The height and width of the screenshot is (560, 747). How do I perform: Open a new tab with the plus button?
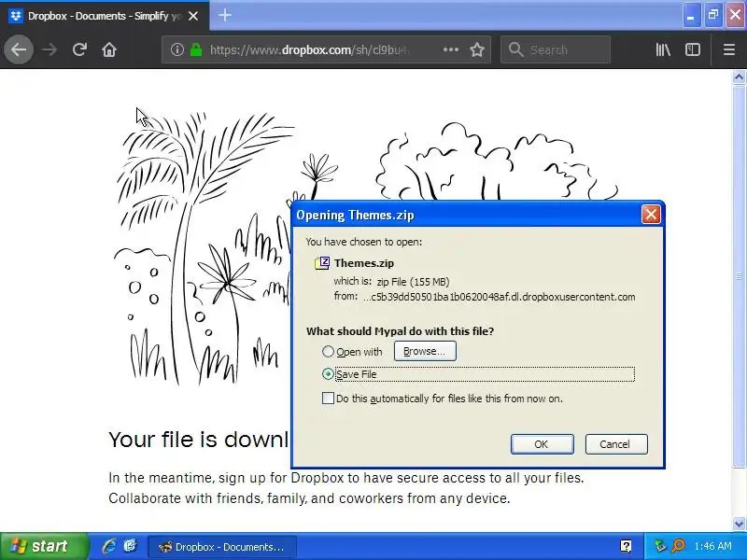tap(225, 15)
